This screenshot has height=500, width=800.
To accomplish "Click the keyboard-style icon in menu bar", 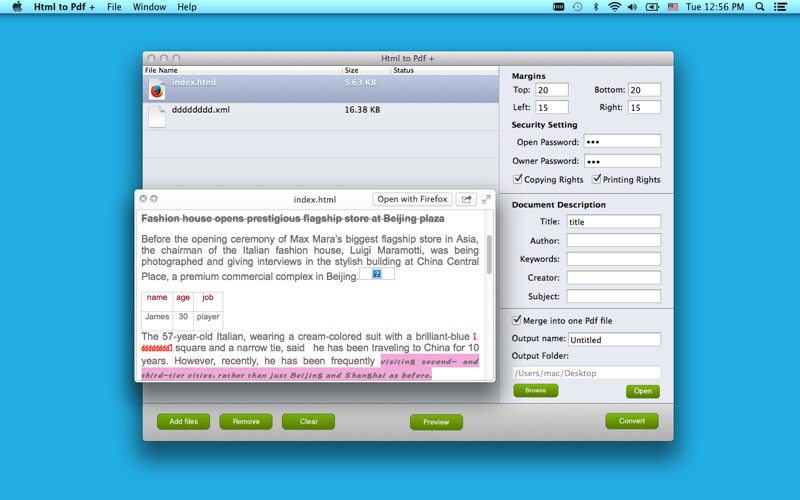I will [x=558, y=7].
